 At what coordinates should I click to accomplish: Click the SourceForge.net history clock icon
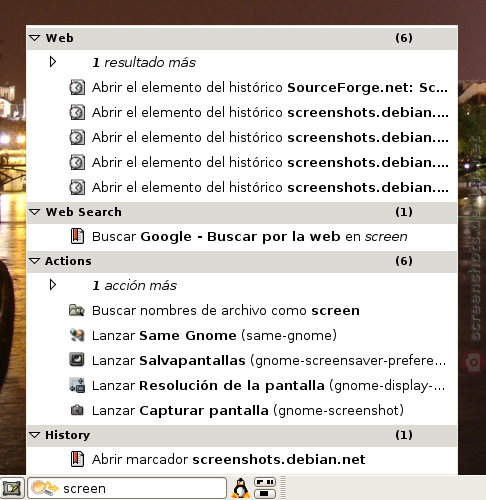(77, 87)
